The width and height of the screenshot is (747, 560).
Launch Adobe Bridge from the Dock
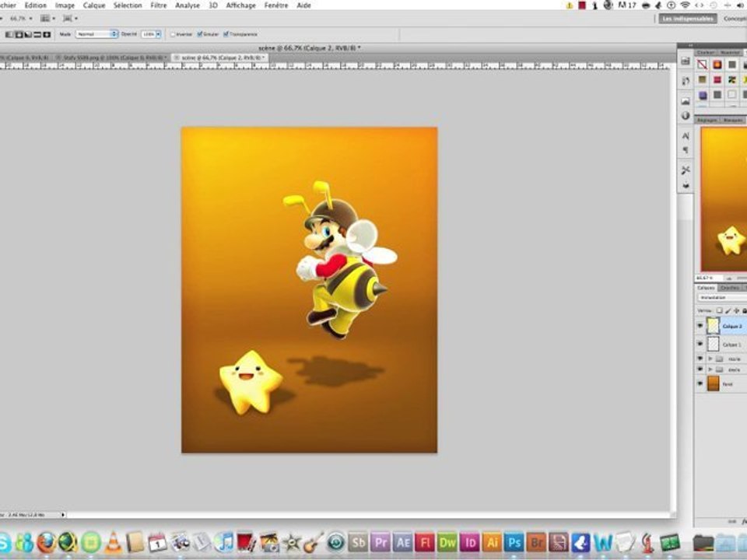[536, 542]
